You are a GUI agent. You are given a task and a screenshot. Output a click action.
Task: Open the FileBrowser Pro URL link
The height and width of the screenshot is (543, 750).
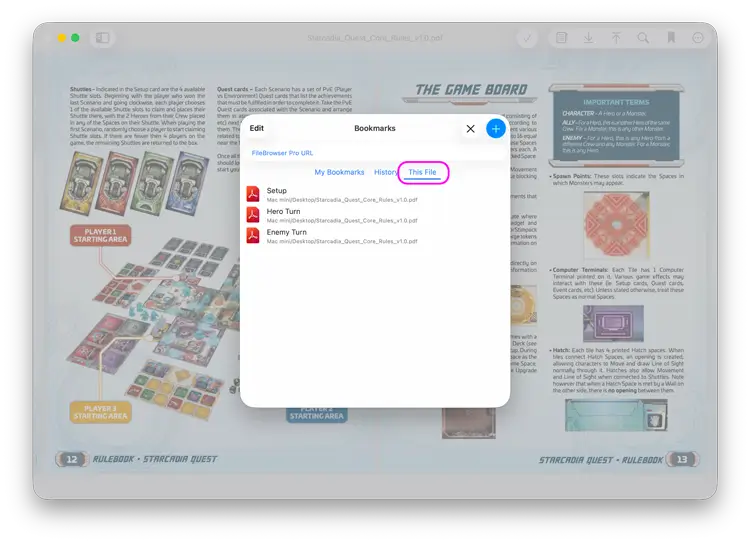click(283, 153)
